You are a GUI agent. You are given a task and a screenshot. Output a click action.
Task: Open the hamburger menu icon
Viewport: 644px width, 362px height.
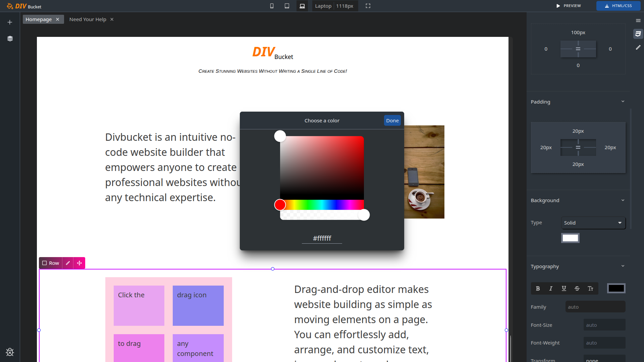click(638, 21)
